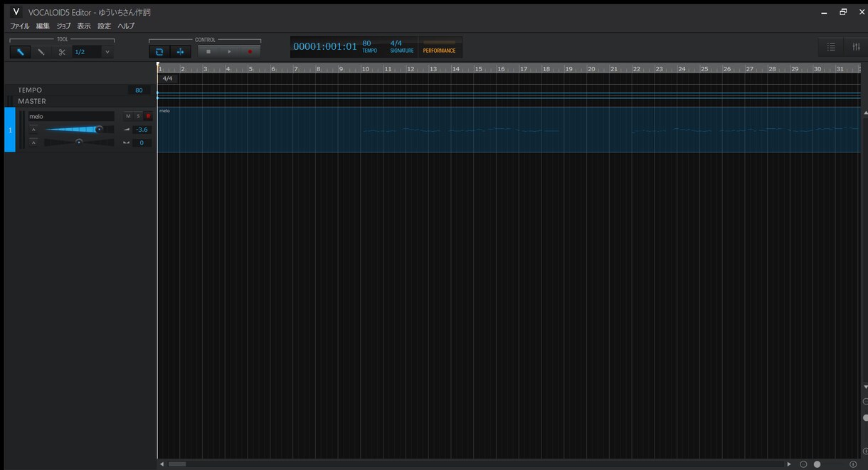Screen dimensions: 868x470
Task: Open the 編集 menu
Action: tap(43, 26)
